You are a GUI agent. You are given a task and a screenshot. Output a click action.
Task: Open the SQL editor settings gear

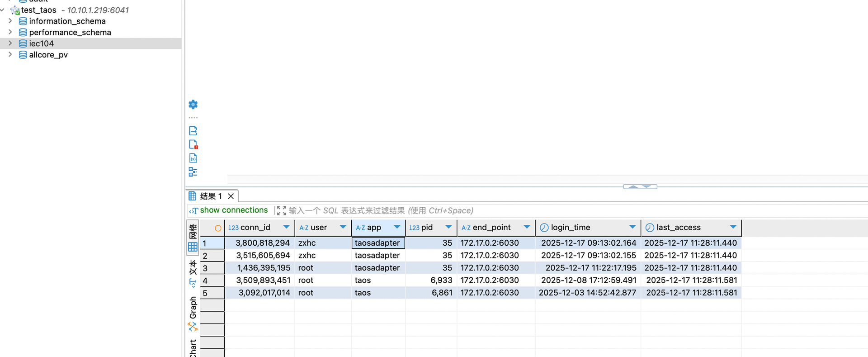click(x=193, y=105)
